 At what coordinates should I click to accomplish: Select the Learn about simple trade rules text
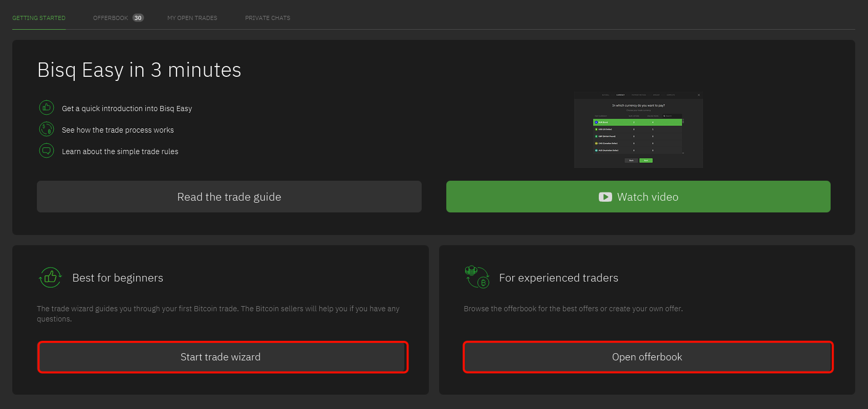[120, 152]
